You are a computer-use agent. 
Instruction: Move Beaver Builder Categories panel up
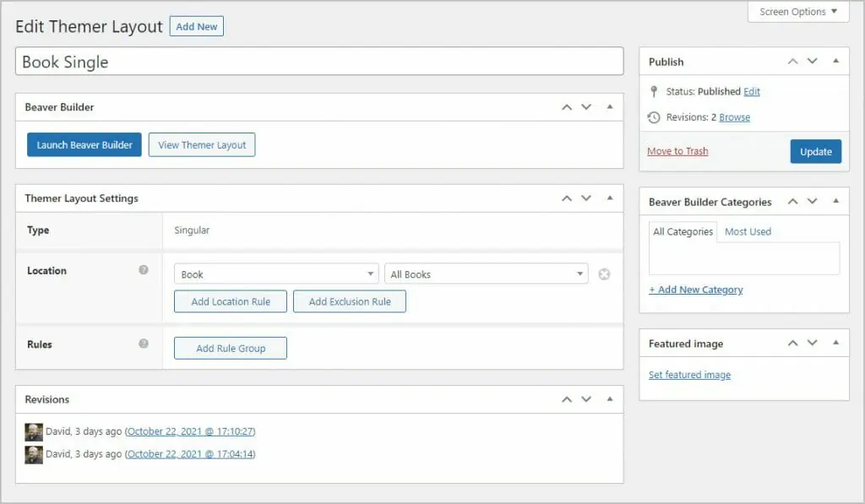click(792, 201)
